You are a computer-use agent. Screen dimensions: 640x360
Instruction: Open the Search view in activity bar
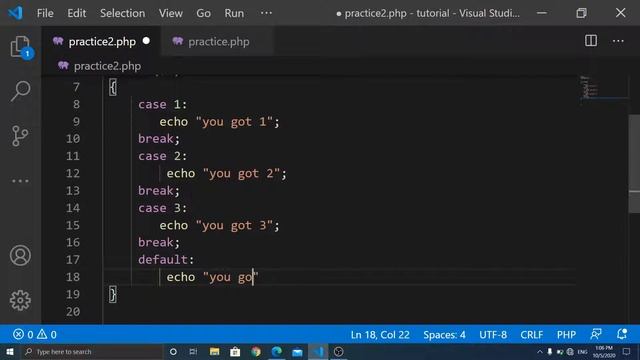click(20, 91)
